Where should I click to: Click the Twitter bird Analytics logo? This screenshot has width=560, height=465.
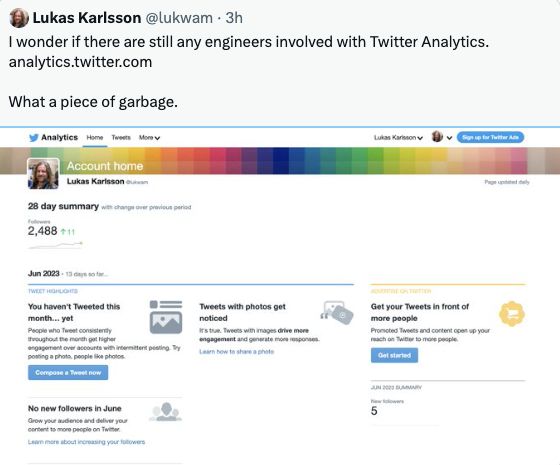(53, 138)
